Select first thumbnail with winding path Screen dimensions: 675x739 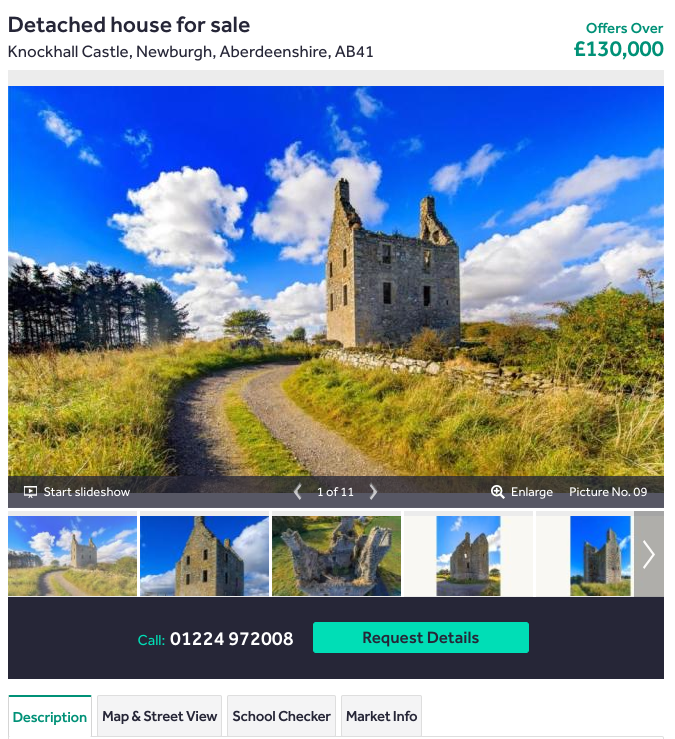(73, 556)
